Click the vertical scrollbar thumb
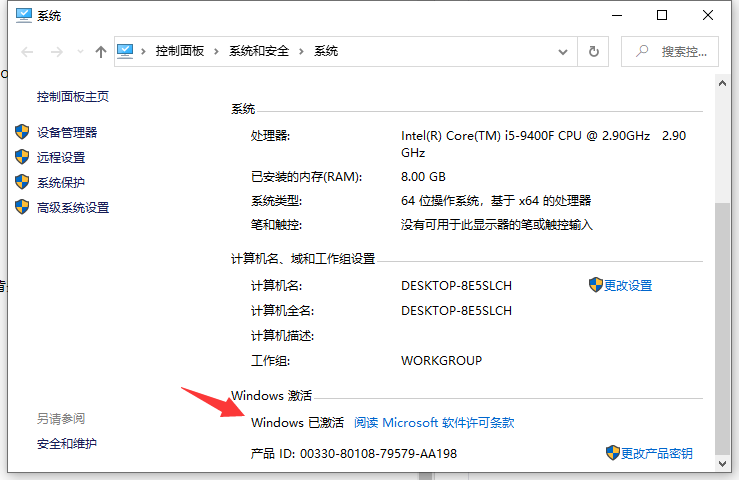The image size is (739, 480). [x=722, y=320]
